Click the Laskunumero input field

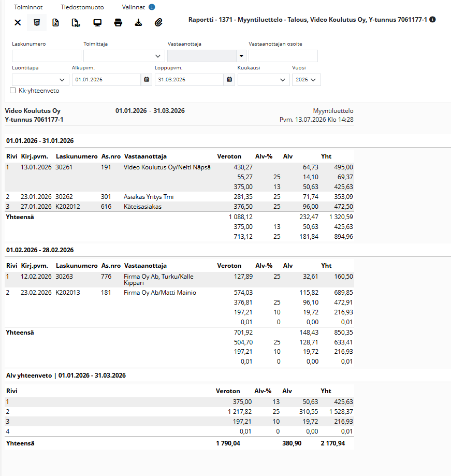[47, 56]
